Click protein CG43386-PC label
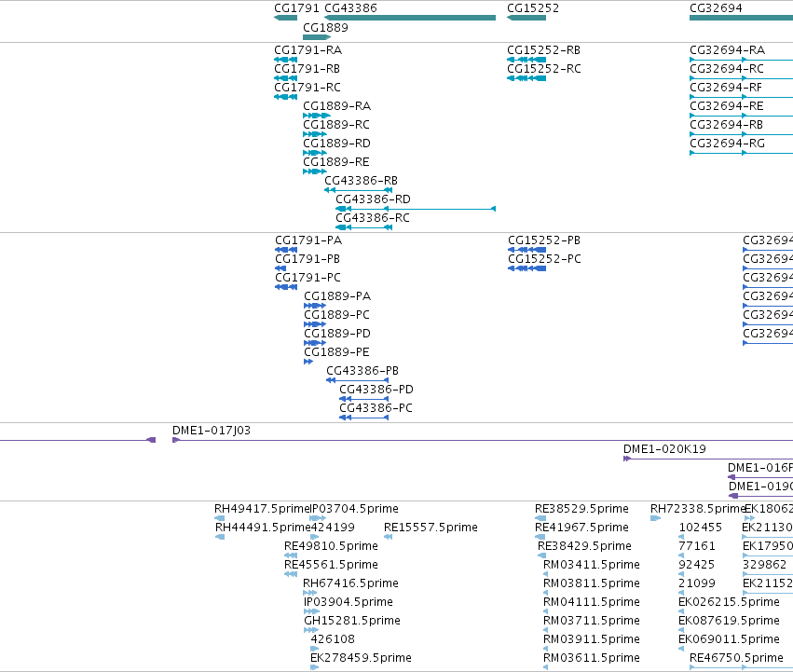The width and height of the screenshot is (793, 672). point(376,408)
